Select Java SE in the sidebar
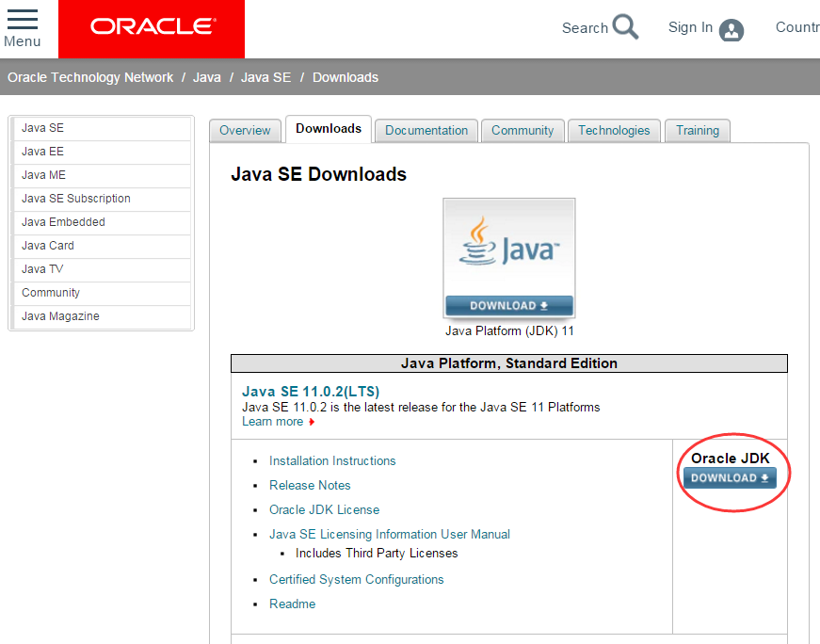This screenshot has height=644, width=820. (102, 128)
